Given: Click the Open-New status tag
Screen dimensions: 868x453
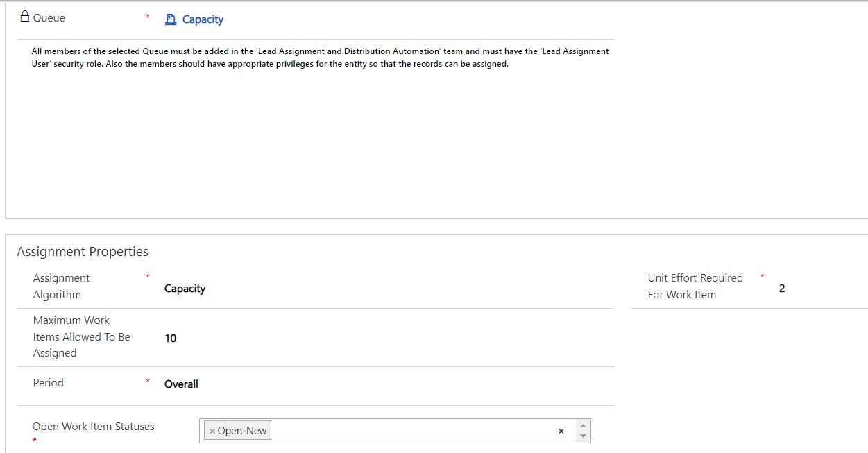Looking at the screenshot, I should pos(241,431).
